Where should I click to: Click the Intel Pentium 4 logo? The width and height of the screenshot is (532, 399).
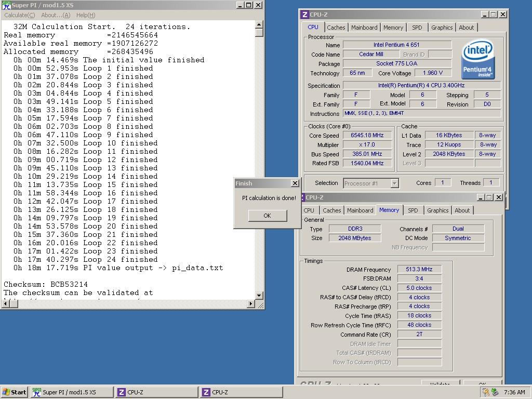click(x=478, y=60)
